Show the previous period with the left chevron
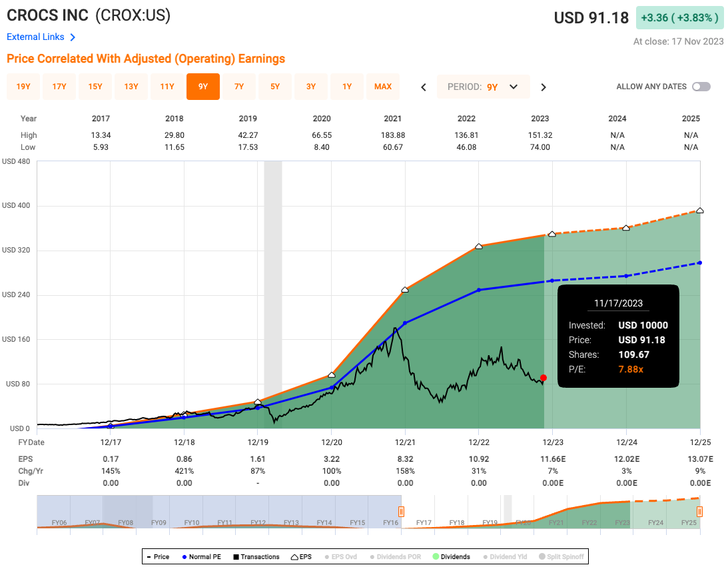The height and width of the screenshot is (569, 728). [x=424, y=87]
